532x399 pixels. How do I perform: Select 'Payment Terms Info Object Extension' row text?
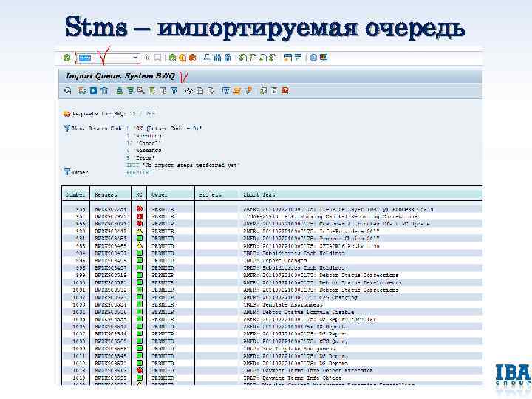pyautogui.click(x=308, y=370)
